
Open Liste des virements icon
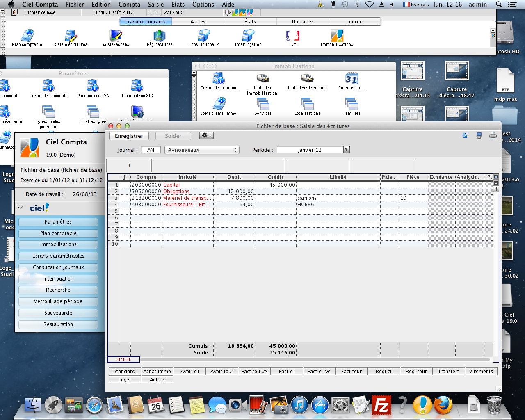pyautogui.click(x=307, y=78)
